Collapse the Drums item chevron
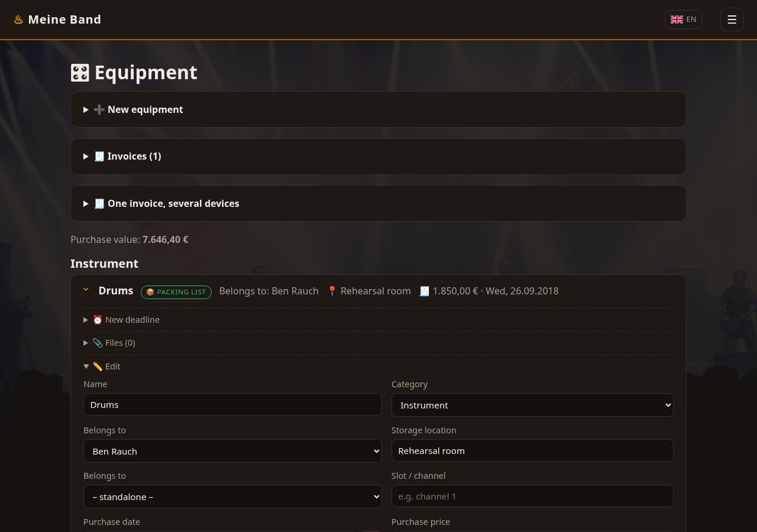This screenshot has height=532, width=757. [86, 290]
